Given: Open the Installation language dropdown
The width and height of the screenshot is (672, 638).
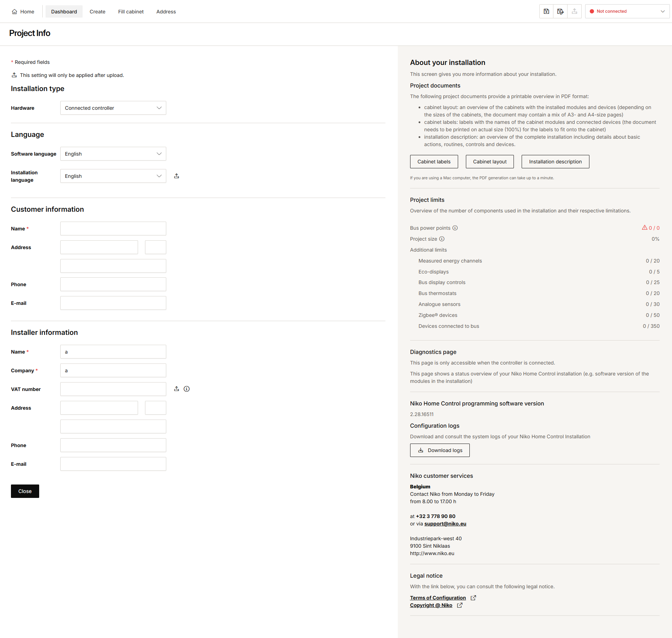Looking at the screenshot, I should 113,176.
